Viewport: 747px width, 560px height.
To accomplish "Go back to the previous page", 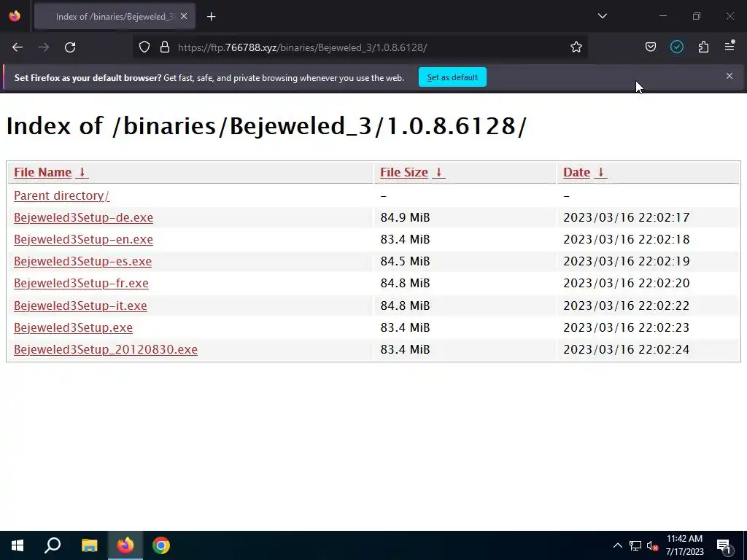I will point(18,47).
